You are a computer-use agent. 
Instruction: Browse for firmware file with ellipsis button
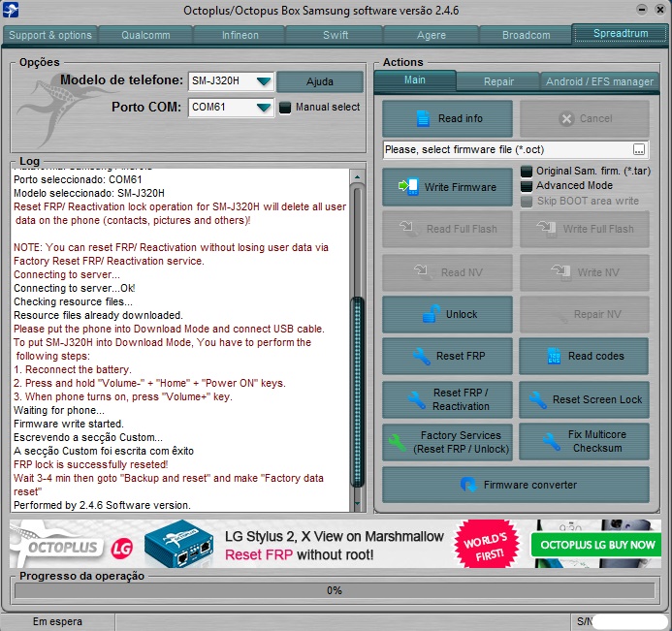[x=639, y=149]
